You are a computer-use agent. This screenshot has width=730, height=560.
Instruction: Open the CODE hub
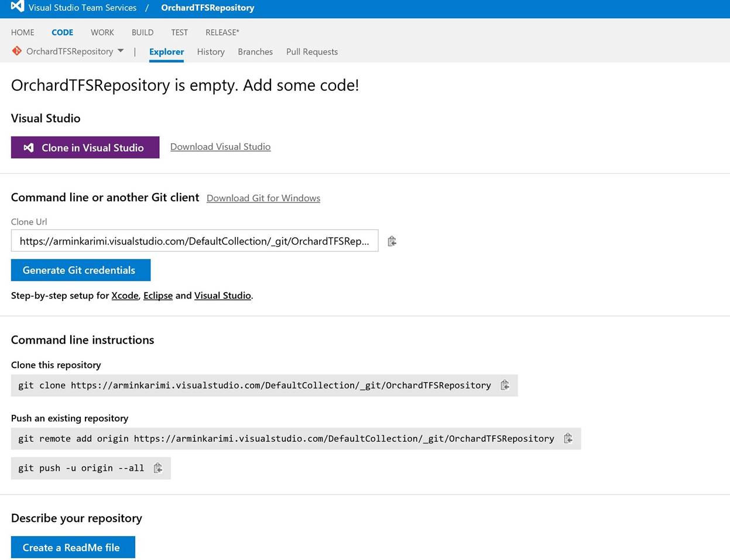[x=63, y=32]
